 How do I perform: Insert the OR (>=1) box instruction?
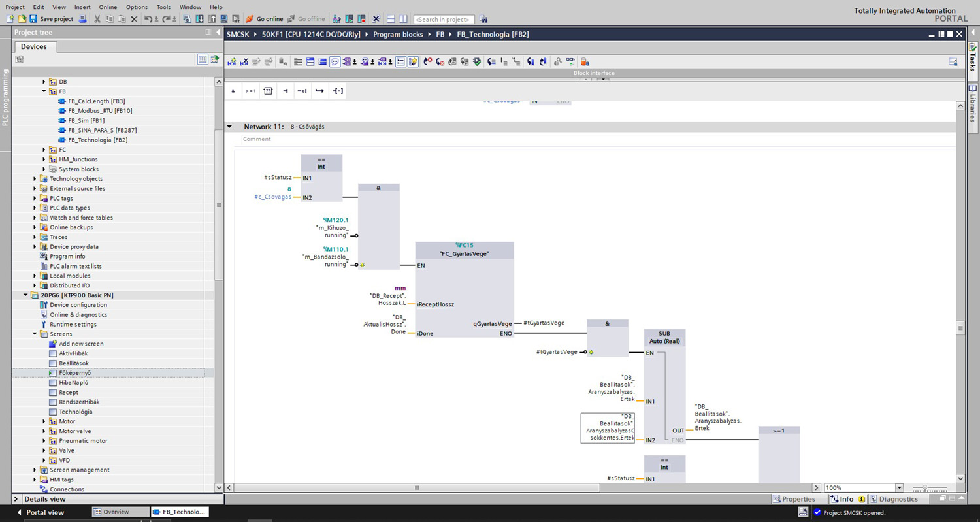(250, 91)
